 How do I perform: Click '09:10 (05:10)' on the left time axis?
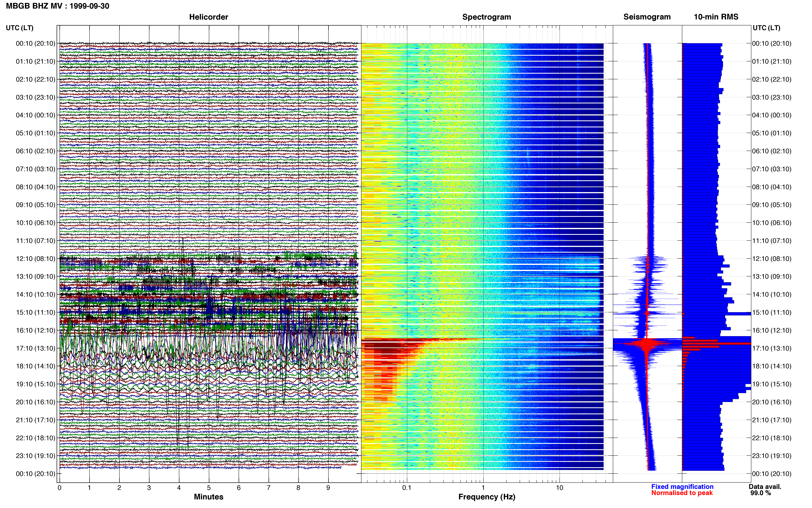click(x=36, y=205)
